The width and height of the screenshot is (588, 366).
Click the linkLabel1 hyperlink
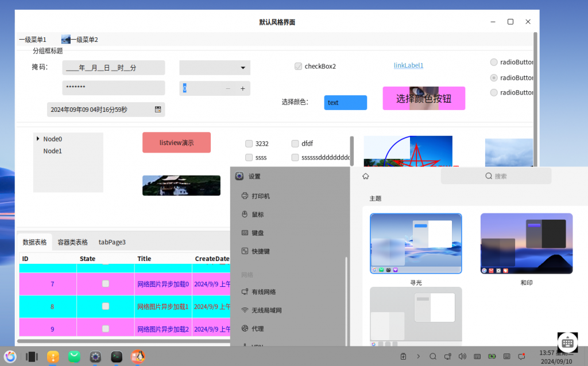(x=408, y=65)
